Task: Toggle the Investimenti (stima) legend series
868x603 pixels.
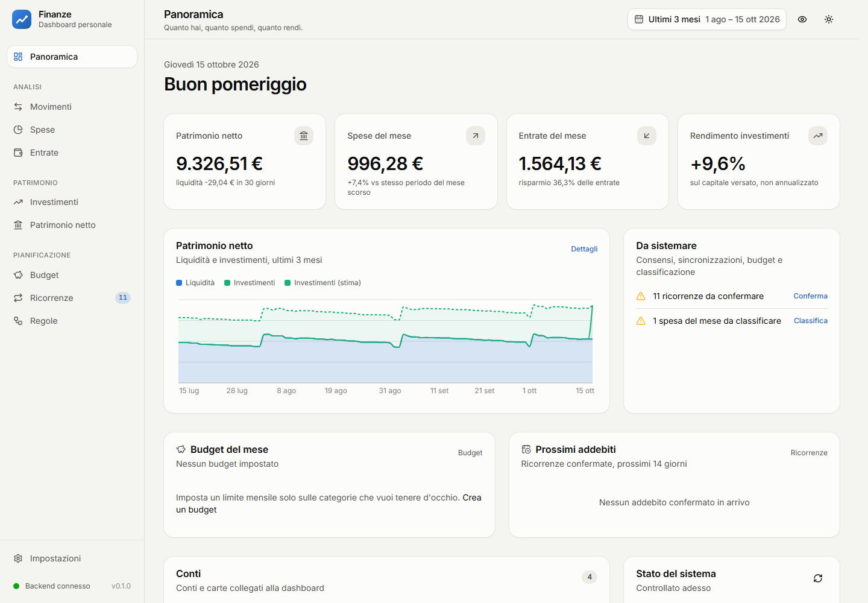Action: [x=322, y=283]
